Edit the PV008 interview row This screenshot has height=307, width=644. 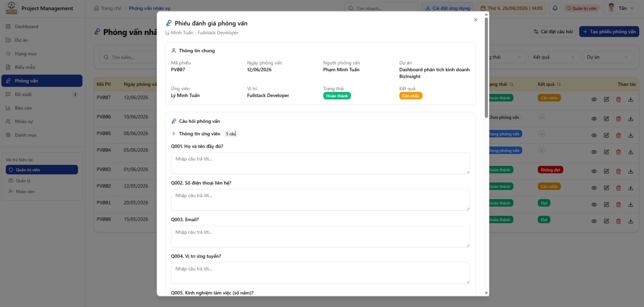click(x=606, y=221)
